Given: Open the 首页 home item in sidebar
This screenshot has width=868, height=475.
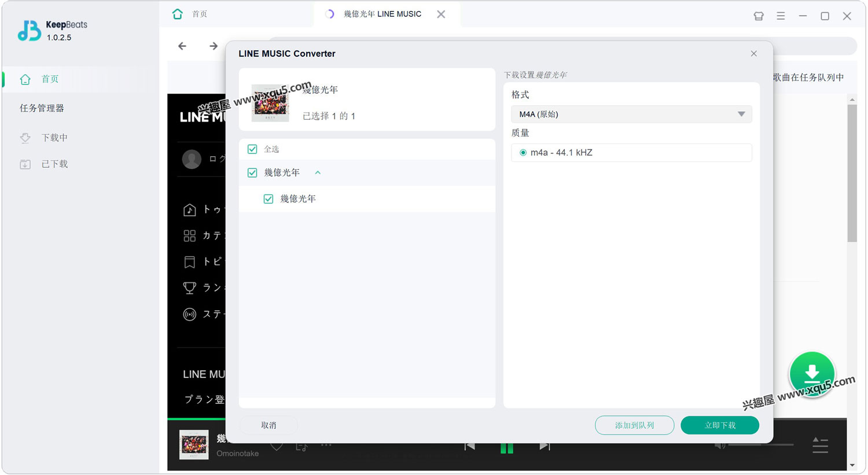Looking at the screenshot, I should pyautogui.click(x=81, y=79).
